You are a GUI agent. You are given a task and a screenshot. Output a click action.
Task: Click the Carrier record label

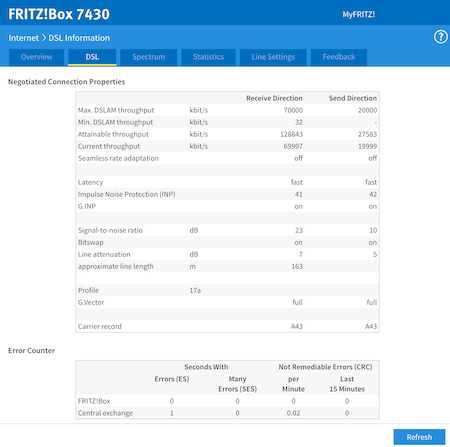[x=100, y=326]
